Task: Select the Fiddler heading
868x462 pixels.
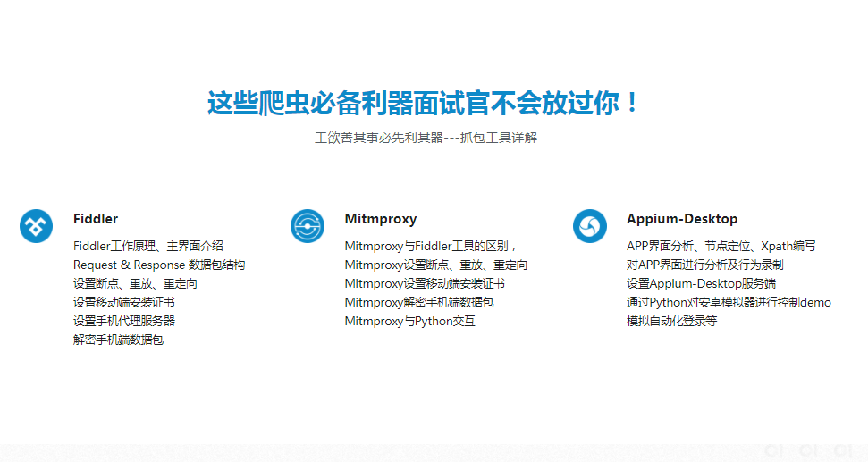Action: (96, 219)
